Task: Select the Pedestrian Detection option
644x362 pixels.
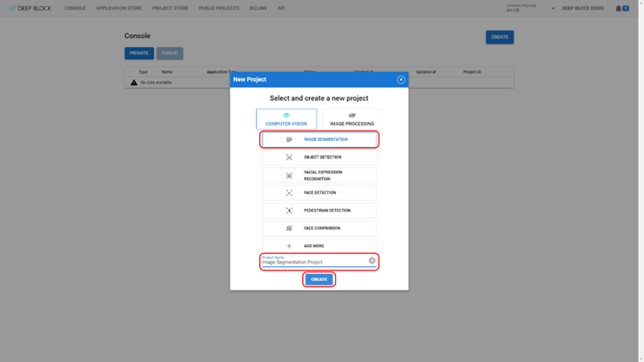Action: coord(319,211)
